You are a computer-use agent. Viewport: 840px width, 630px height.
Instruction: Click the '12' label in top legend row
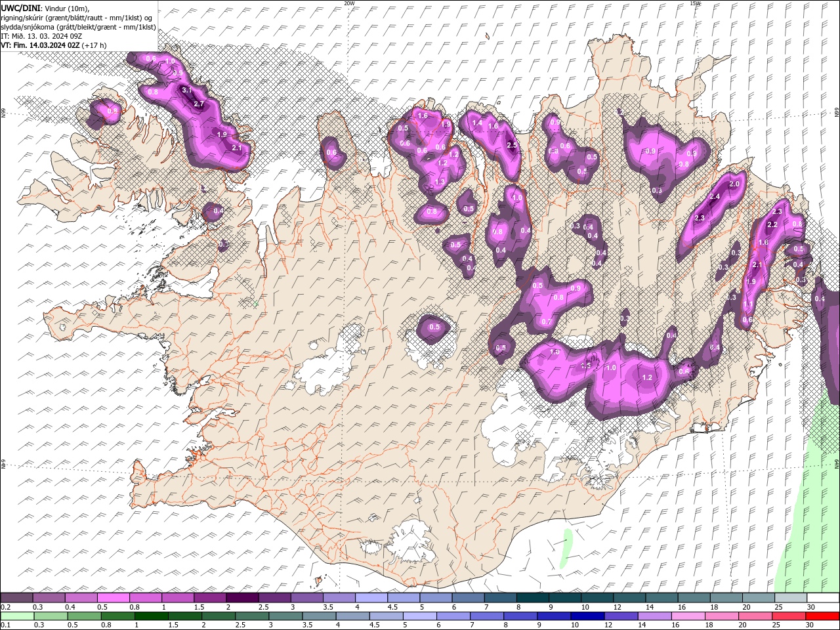point(617,607)
